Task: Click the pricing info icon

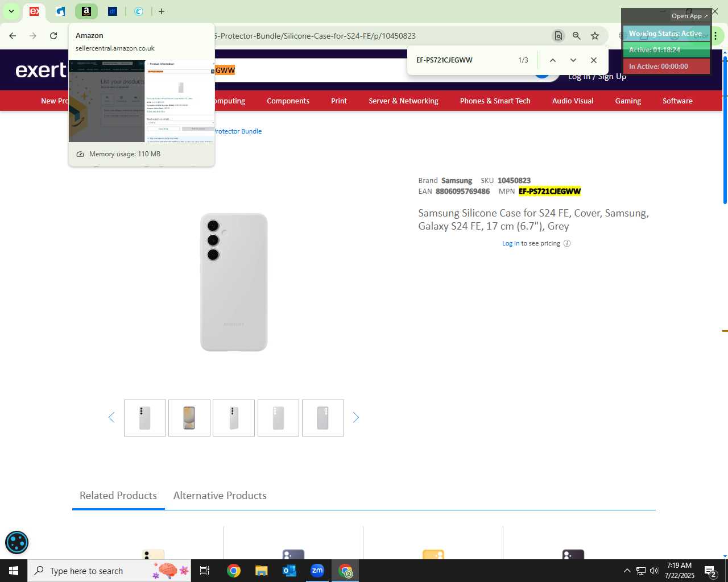Action: coord(567,243)
